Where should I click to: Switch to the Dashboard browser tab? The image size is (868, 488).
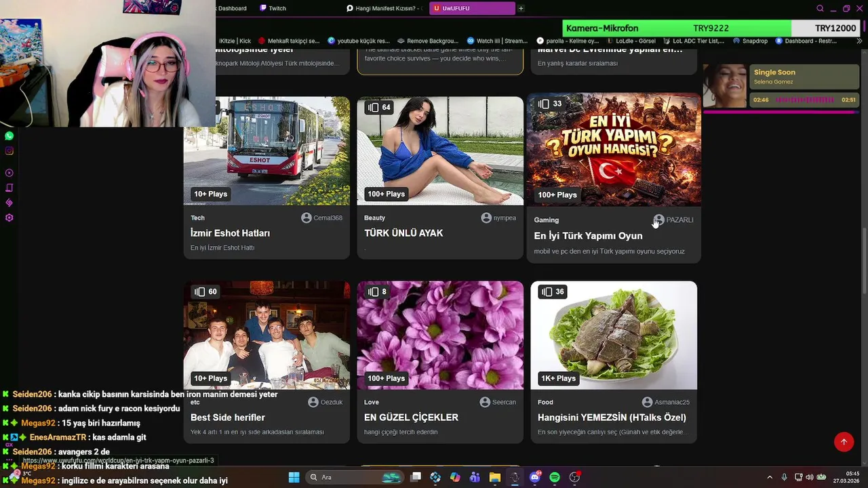click(232, 8)
